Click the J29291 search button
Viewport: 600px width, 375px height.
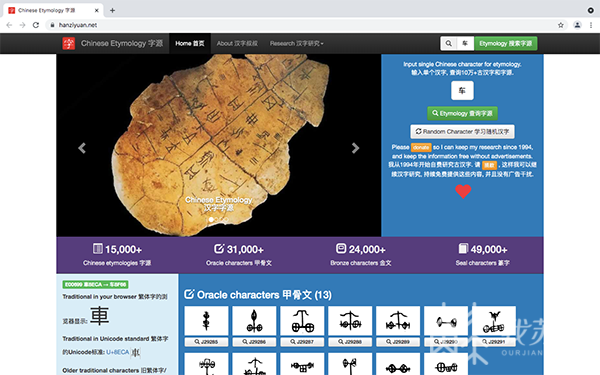494,342
